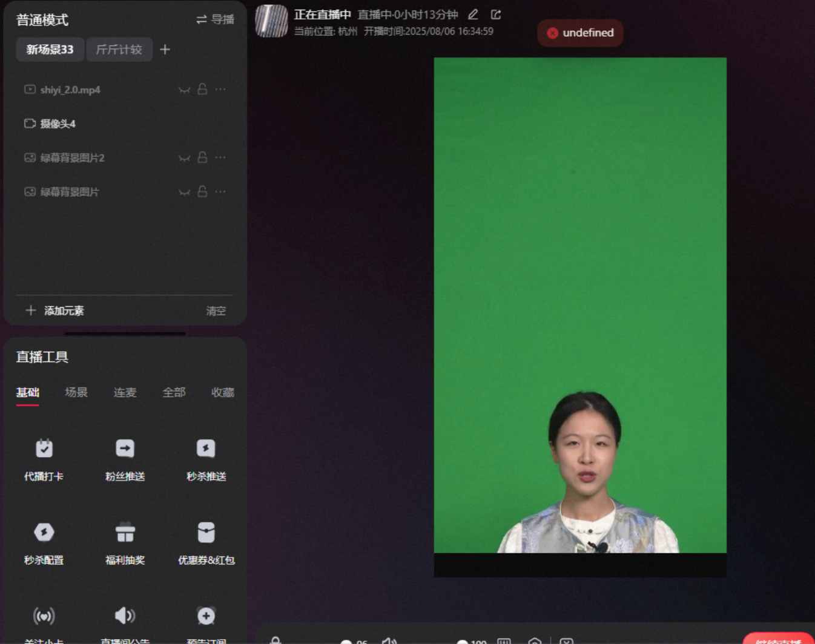
Task: Open the 福利抽奖 gift tool
Action: (x=125, y=543)
